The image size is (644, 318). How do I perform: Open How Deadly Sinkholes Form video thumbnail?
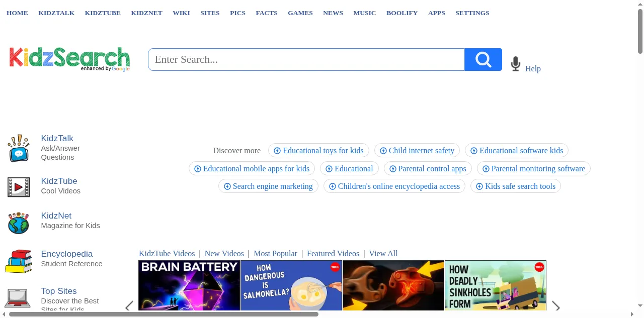496,285
